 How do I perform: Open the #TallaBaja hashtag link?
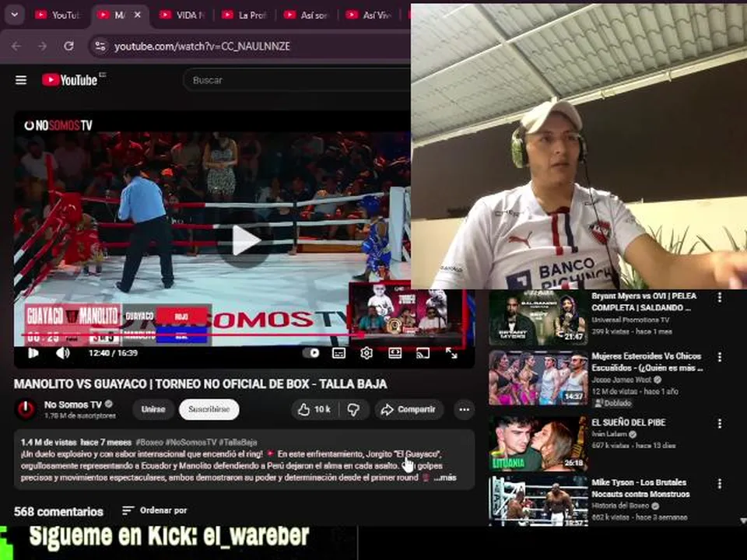[238, 443]
